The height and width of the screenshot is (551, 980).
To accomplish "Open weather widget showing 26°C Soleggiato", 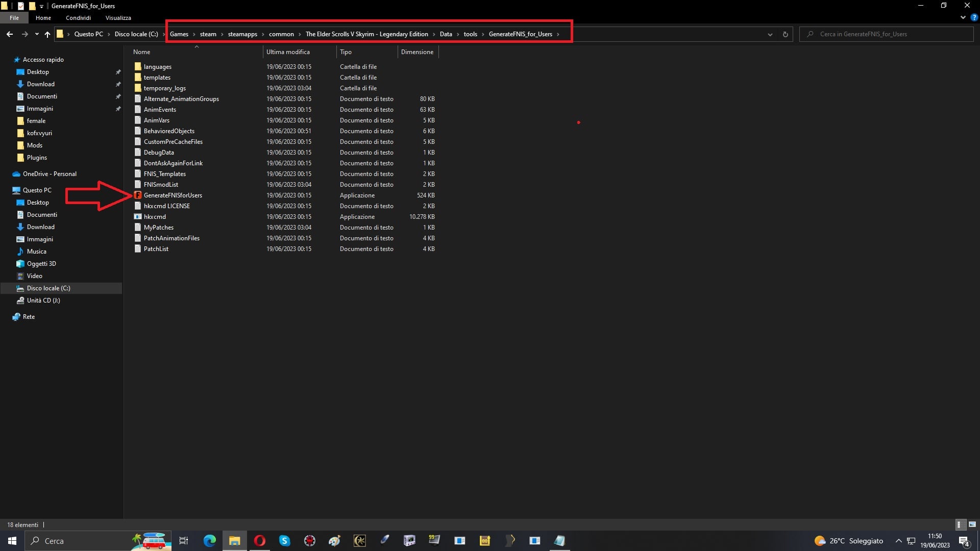I will pos(849,541).
